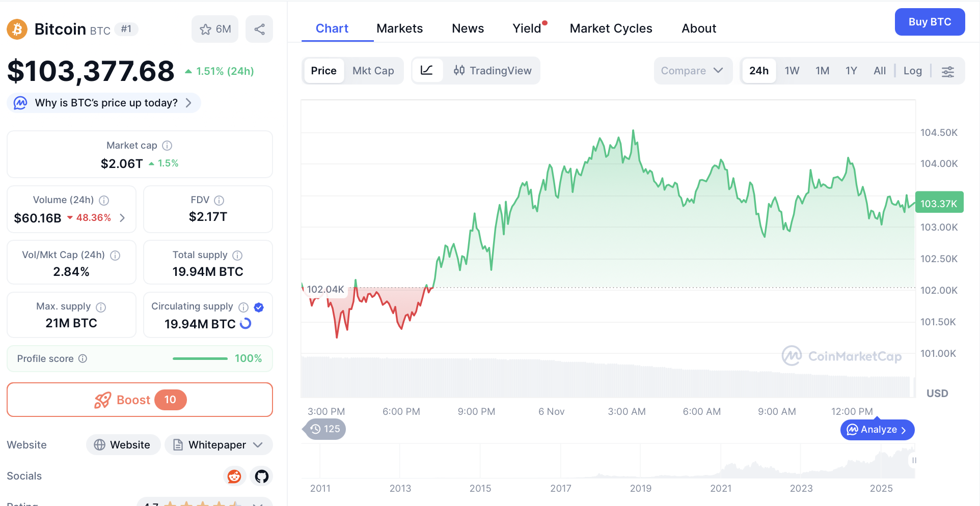The image size is (980, 506).
Task: Open the chart settings sliders icon
Action: click(x=947, y=71)
